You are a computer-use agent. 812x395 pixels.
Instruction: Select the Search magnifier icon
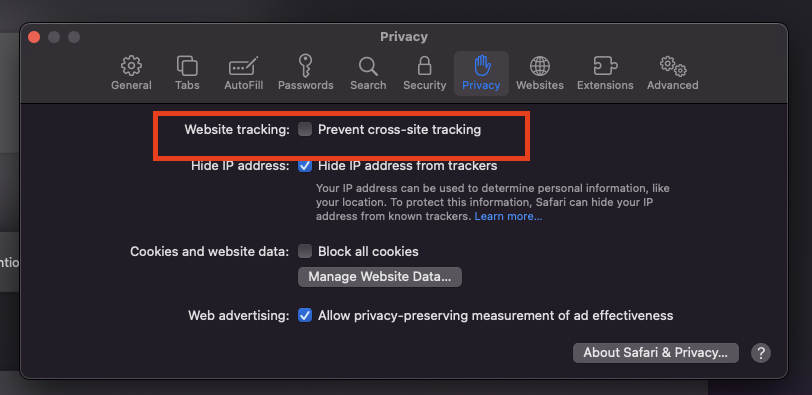[x=368, y=66]
